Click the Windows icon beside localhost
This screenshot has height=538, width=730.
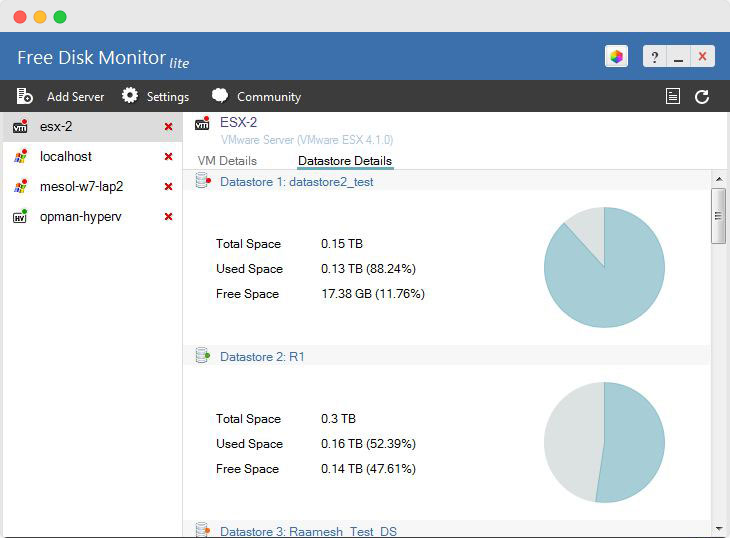click(20, 156)
